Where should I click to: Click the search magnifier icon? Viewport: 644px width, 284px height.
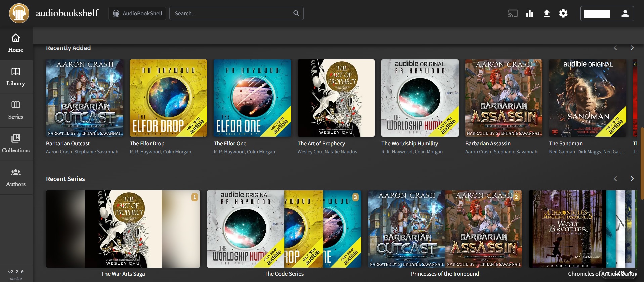[296, 13]
